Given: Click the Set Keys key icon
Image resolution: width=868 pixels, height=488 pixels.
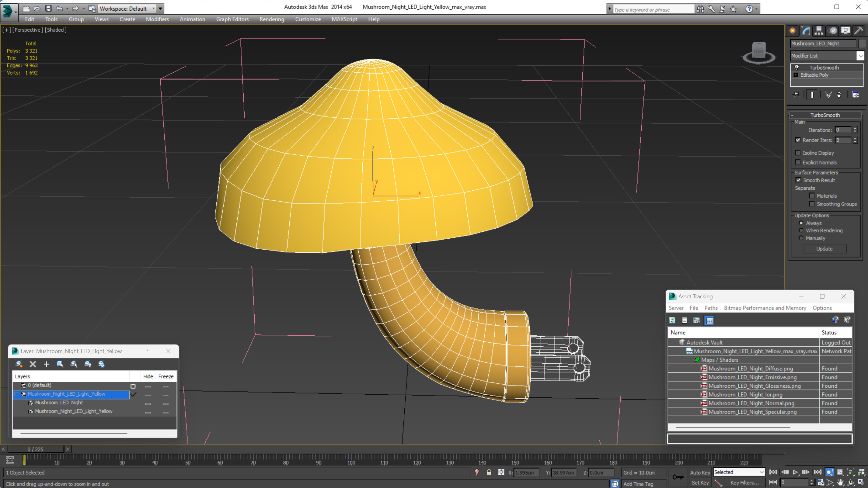Looking at the screenshot, I should (678, 477).
